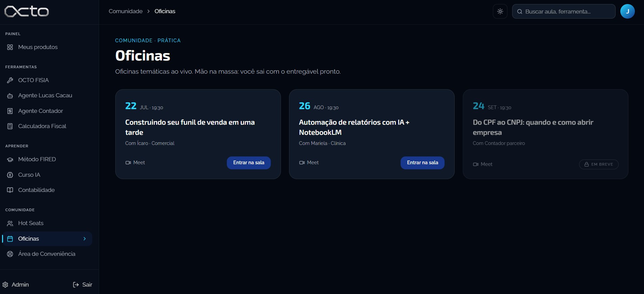Toggle the light/dark theme sun icon

click(x=500, y=11)
